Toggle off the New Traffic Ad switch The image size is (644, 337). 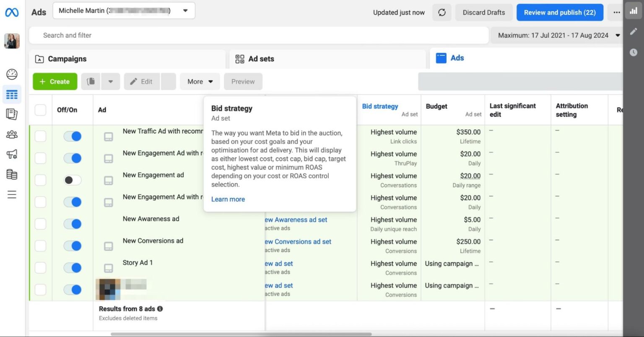(72, 136)
